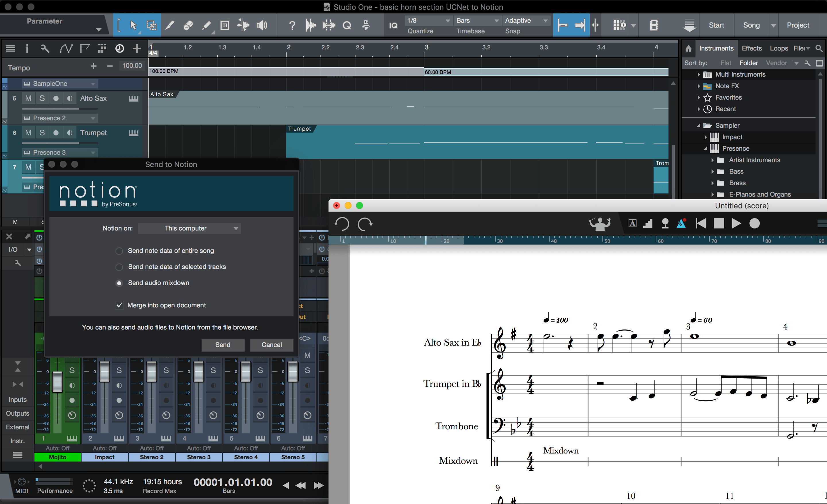Select the Arrow tool in toolbar
Viewport: 827px width, 504px height.
point(133,25)
